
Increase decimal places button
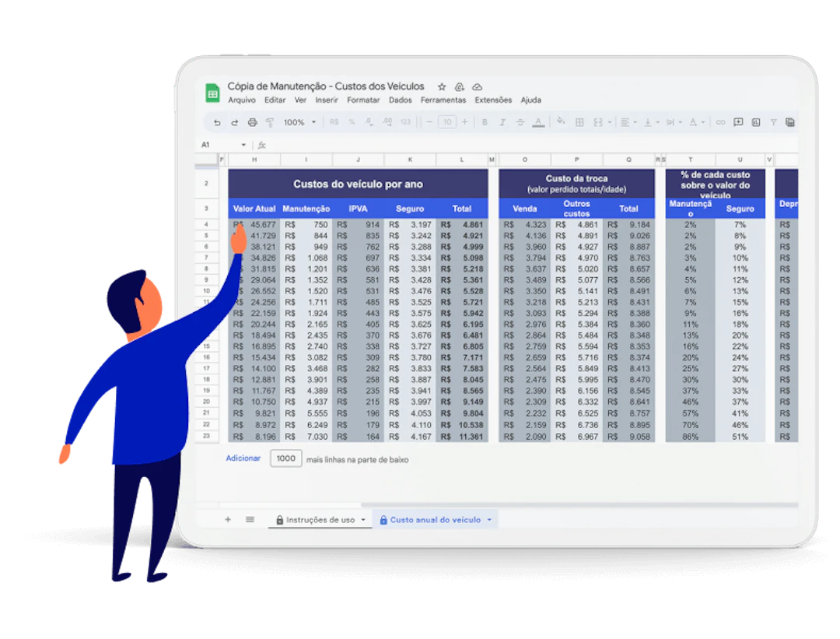[x=387, y=122]
